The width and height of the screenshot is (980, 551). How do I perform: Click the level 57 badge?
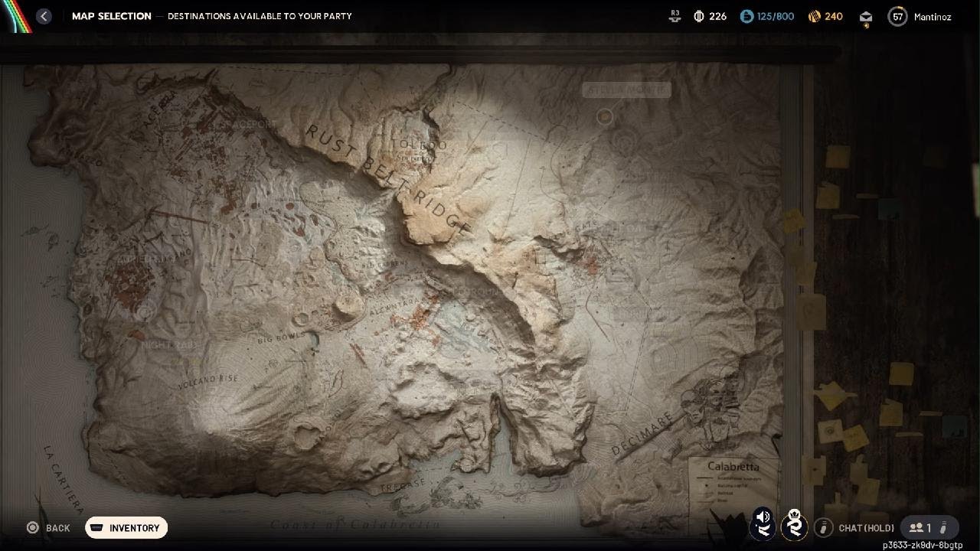[x=897, y=16]
